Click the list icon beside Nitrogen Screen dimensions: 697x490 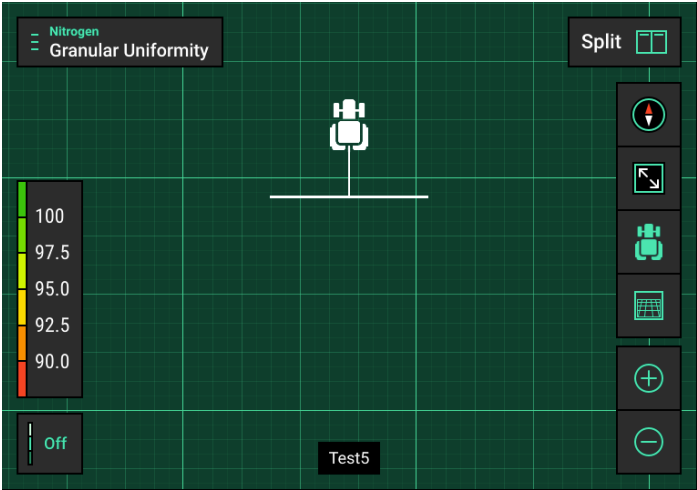tap(35, 43)
